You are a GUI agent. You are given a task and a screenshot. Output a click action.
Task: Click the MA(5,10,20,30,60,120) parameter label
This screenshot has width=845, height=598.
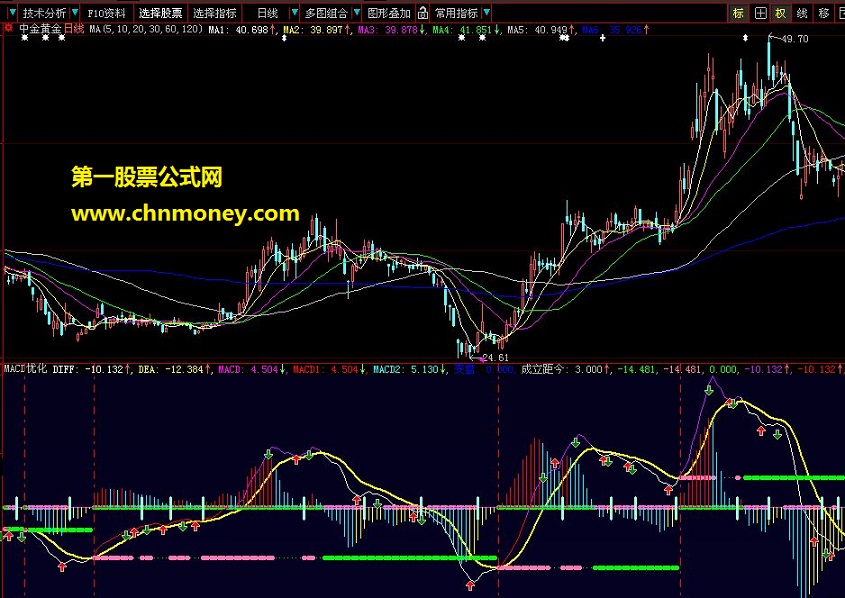coord(146,29)
